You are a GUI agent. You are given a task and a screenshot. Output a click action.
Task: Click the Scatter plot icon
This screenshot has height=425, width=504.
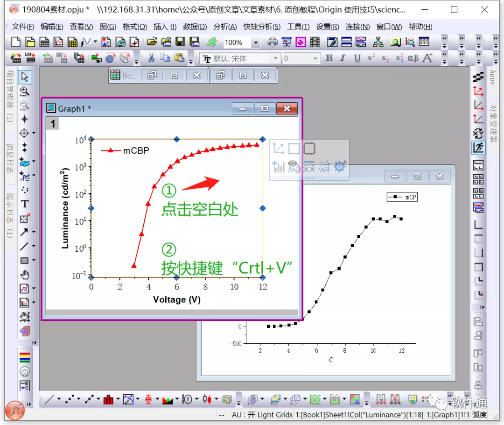pos(69,399)
